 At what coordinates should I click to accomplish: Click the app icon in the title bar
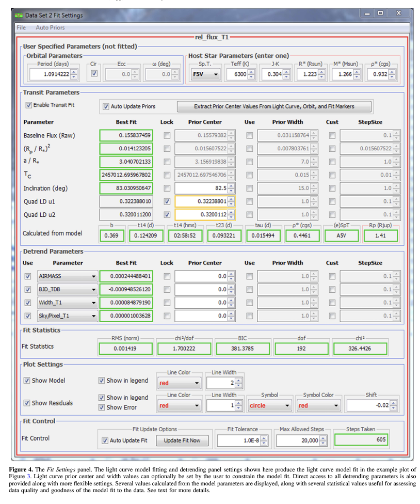point(20,15)
